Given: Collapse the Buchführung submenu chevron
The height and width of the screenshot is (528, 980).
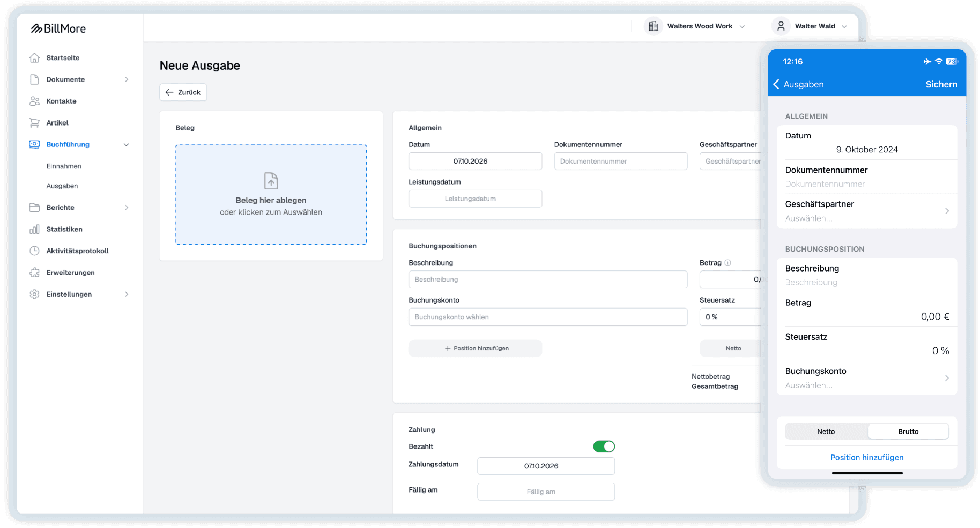Looking at the screenshot, I should pos(127,144).
